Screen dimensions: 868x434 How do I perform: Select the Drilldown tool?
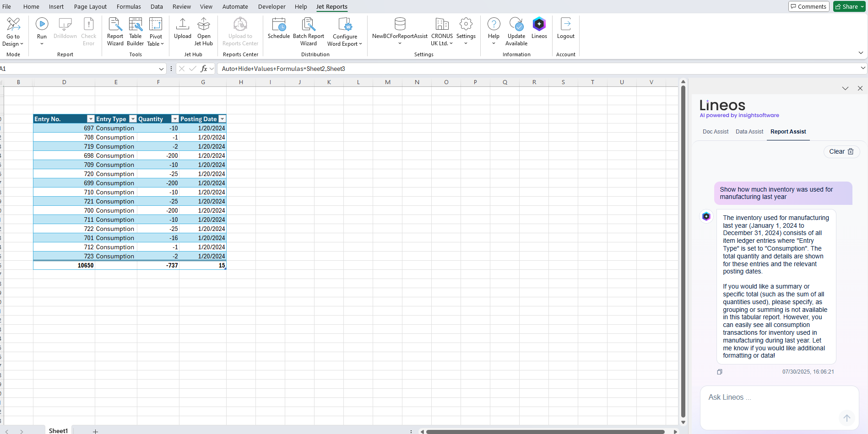click(65, 30)
